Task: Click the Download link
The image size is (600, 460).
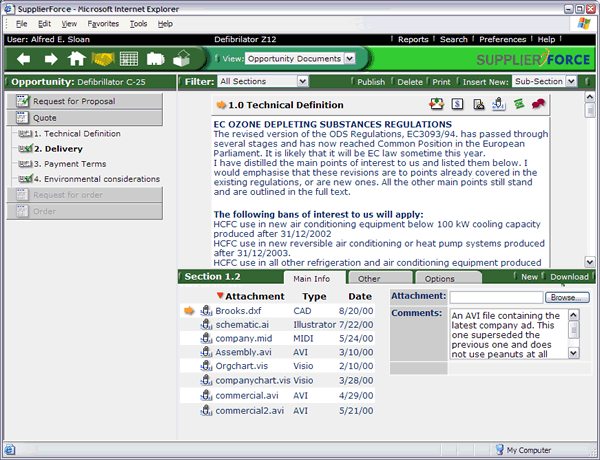Action: pos(569,277)
